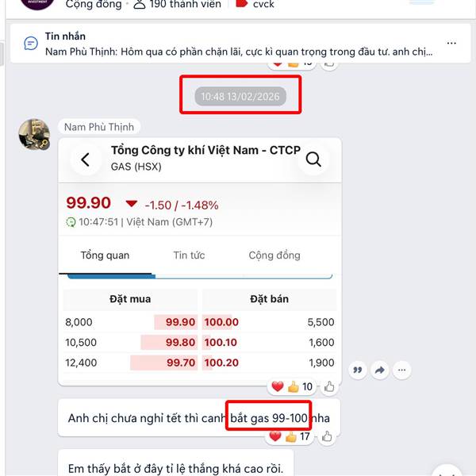Open search magnifier in GAS stock card
This screenshot has width=476, height=476.
click(313, 159)
